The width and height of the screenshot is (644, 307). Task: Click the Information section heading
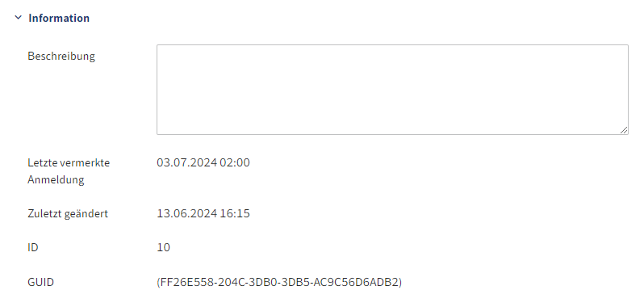tap(59, 18)
